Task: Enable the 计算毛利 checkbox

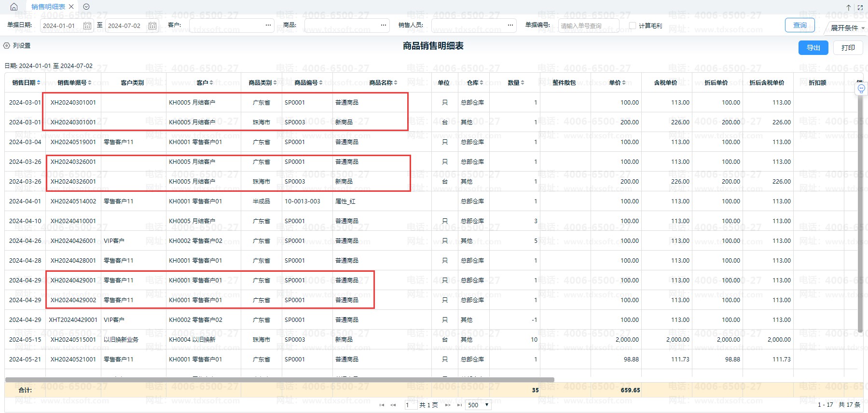Action: pos(633,26)
